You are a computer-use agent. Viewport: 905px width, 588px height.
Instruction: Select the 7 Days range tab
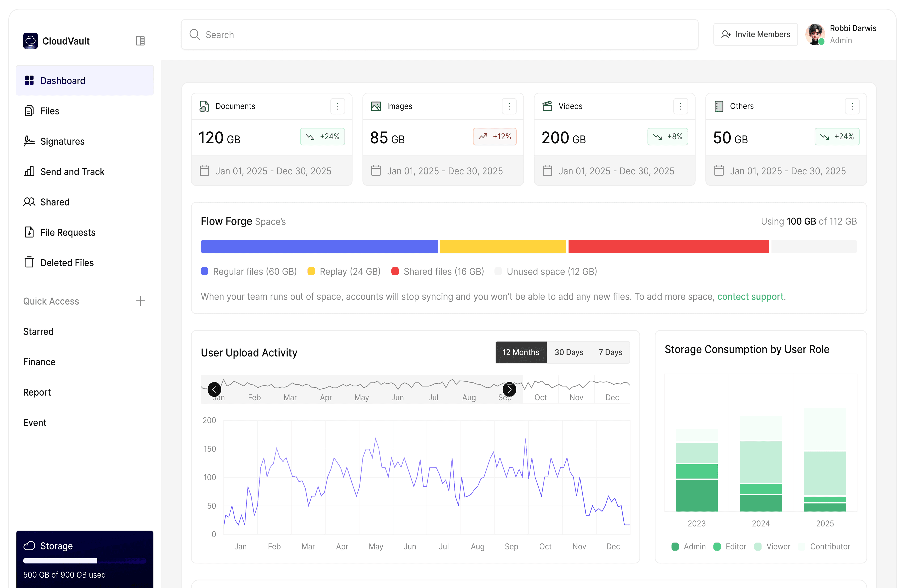pos(610,352)
